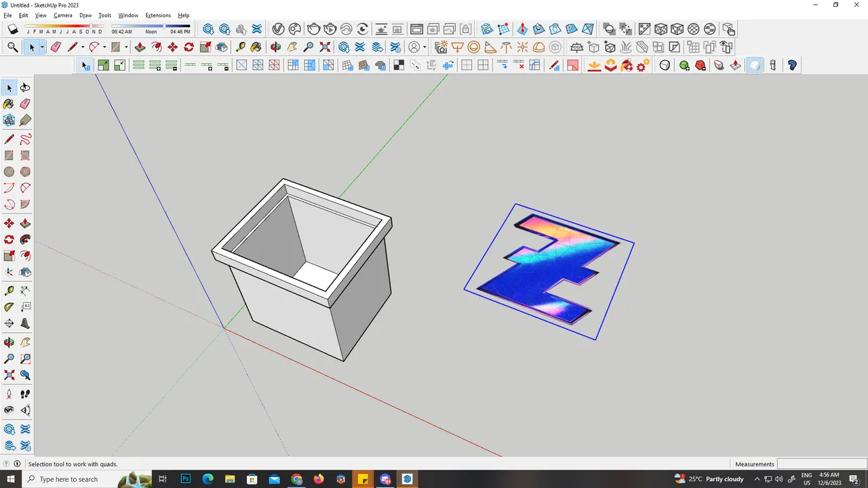Toggle Show/Hide Shadows button
Viewport: 868px width, 488px height.
click(x=13, y=29)
